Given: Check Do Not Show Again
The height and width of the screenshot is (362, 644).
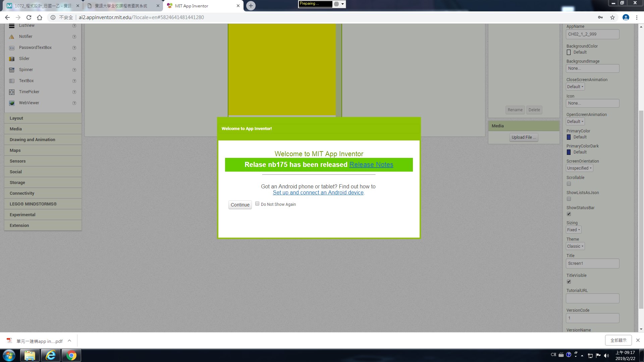Looking at the screenshot, I should click(257, 204).
